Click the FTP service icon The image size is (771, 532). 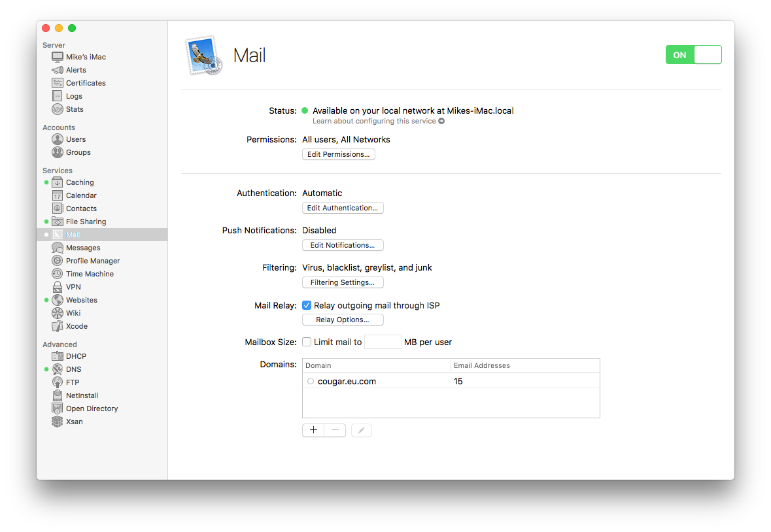(x=58, y=382)
